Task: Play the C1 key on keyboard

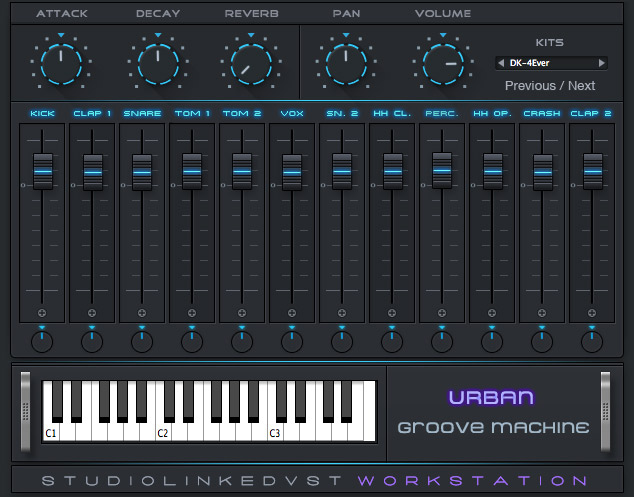Action: (x=51, y=431)
